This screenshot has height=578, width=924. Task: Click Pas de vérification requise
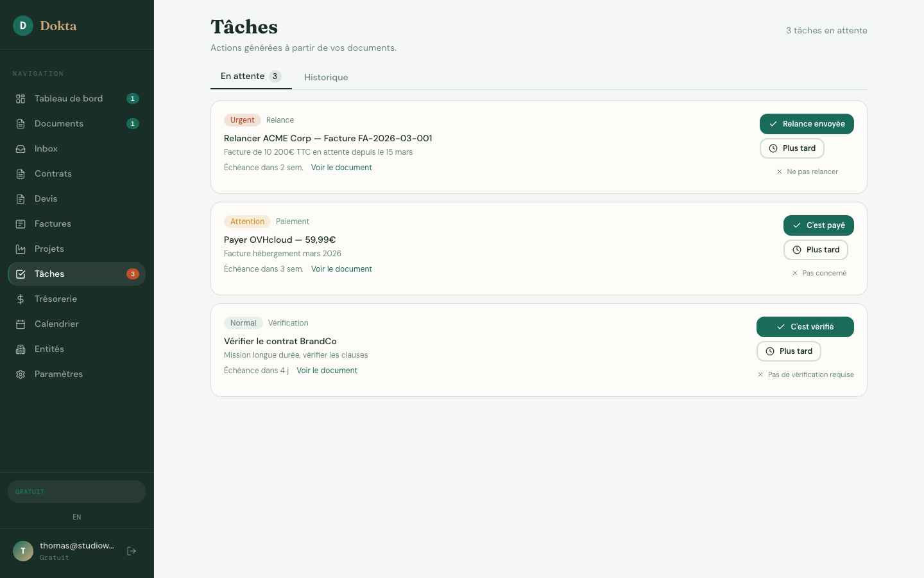(806, 374)
